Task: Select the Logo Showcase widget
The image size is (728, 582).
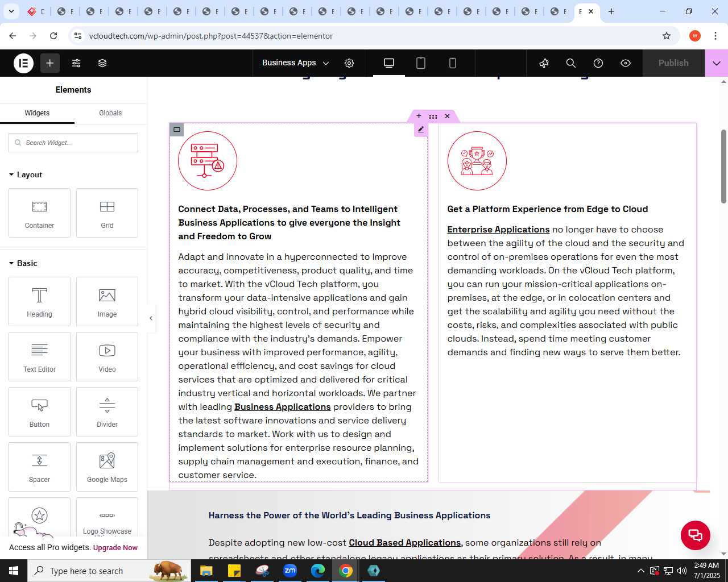Action: coord(107,517)
